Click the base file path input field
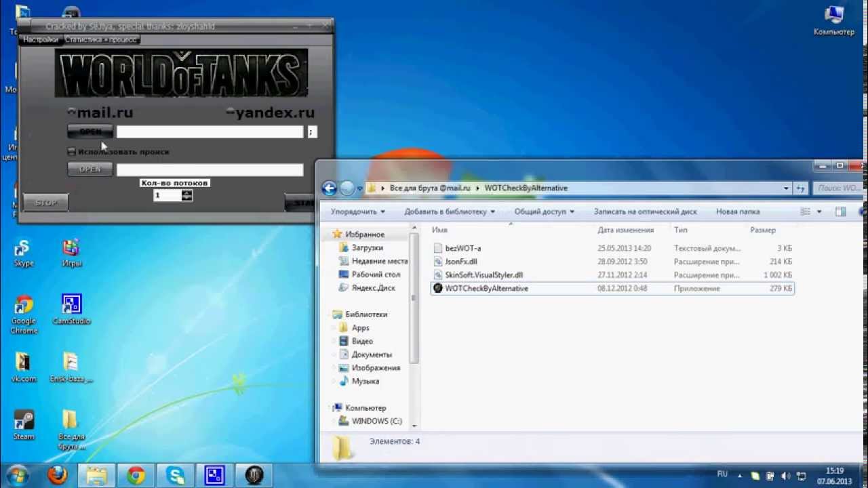This screenshot has height=488, width=868. [210, 132]
